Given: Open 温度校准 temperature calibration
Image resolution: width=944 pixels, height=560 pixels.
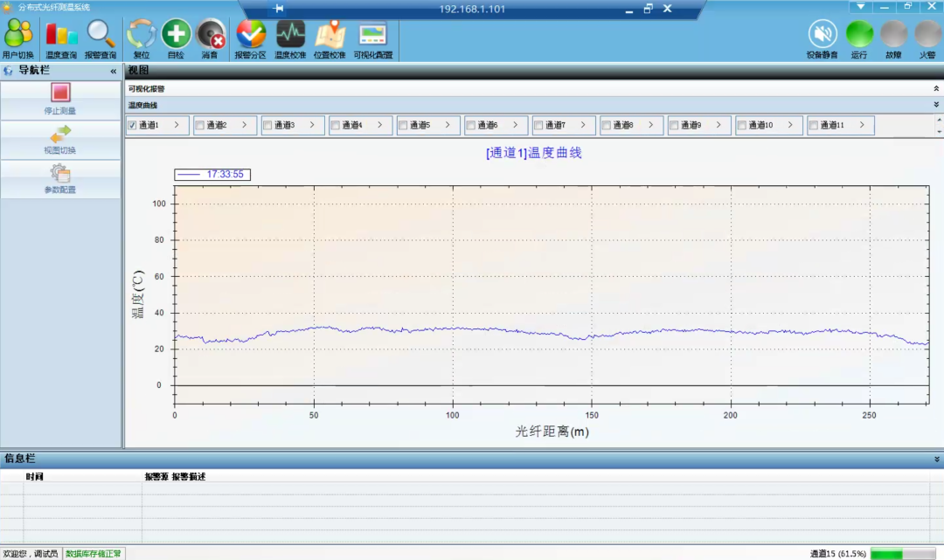Looking at the screenshot, I should [290, 38].
